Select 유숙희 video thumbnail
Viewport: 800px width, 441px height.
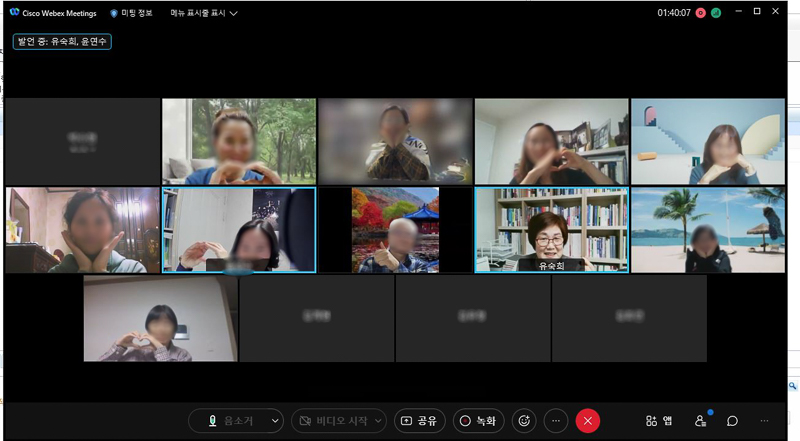551,230
